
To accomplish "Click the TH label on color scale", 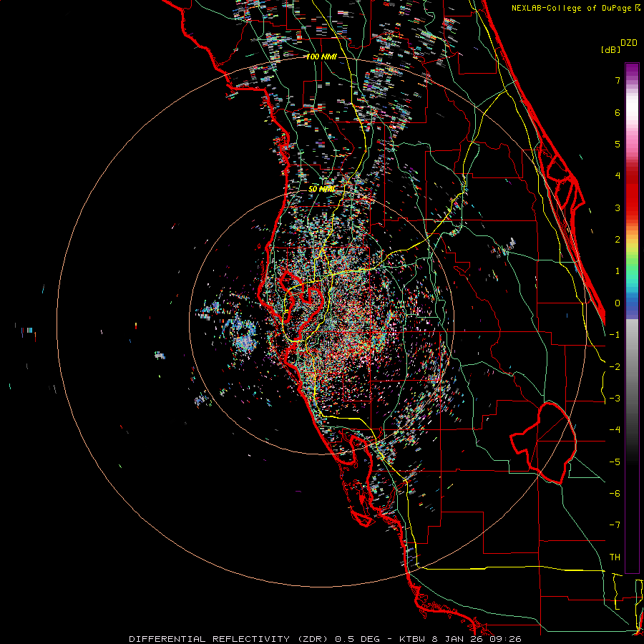I will [615, 557].
